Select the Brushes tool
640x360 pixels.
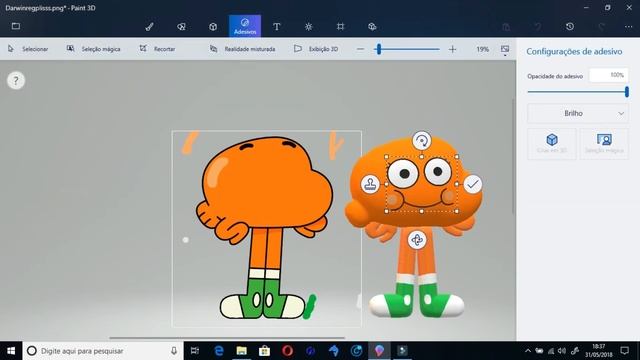pyautogui.click(x=149, y=27)
